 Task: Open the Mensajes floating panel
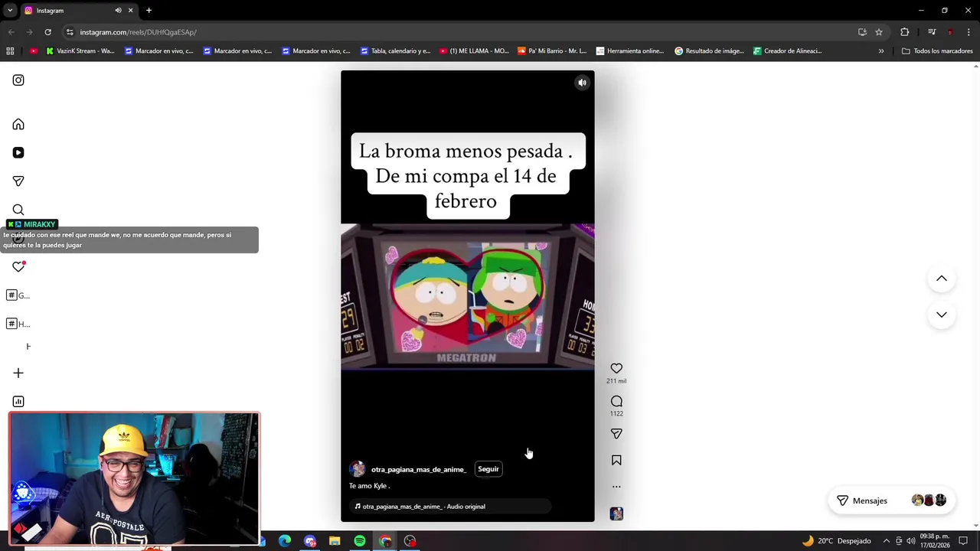[891, 500]
